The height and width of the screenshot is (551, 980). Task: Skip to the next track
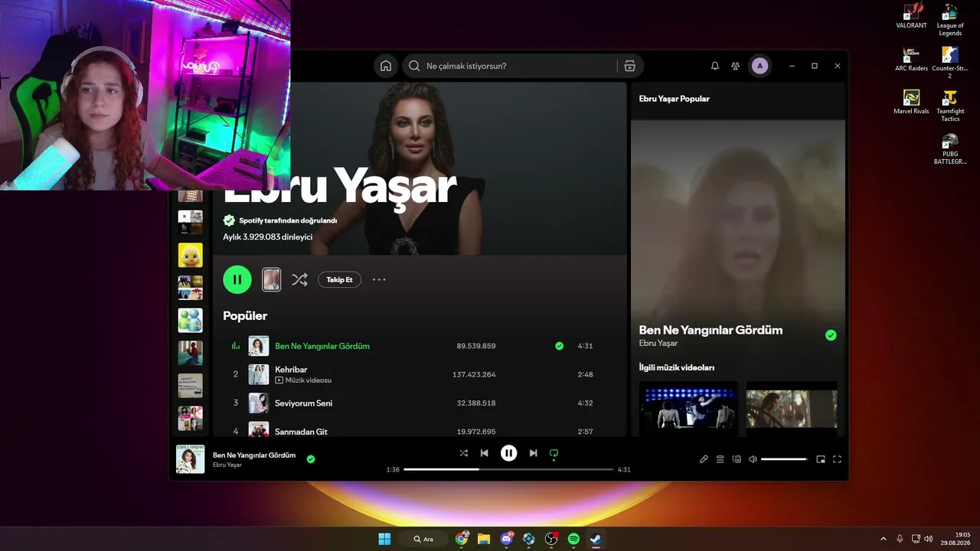(x=533, y=453)
